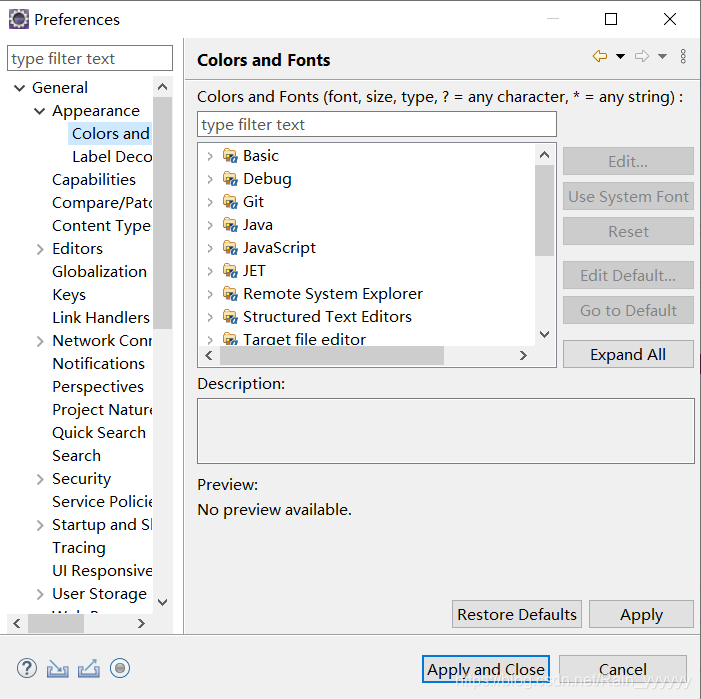Expand the Remote System Explorer category
Image resolution: width=701 pixels, height=699 pixels.
click(210, 294)
